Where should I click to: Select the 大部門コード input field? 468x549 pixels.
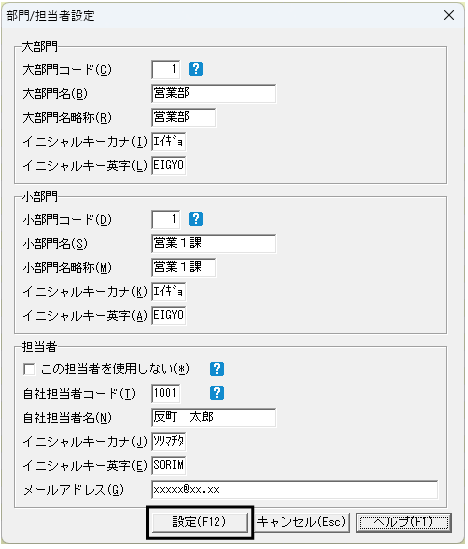166,69
